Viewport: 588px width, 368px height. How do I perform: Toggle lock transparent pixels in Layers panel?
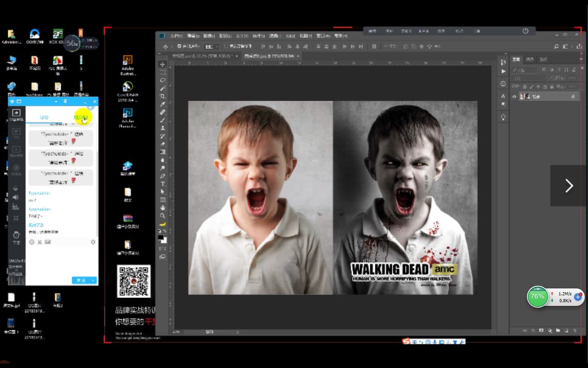pos(525,86)
